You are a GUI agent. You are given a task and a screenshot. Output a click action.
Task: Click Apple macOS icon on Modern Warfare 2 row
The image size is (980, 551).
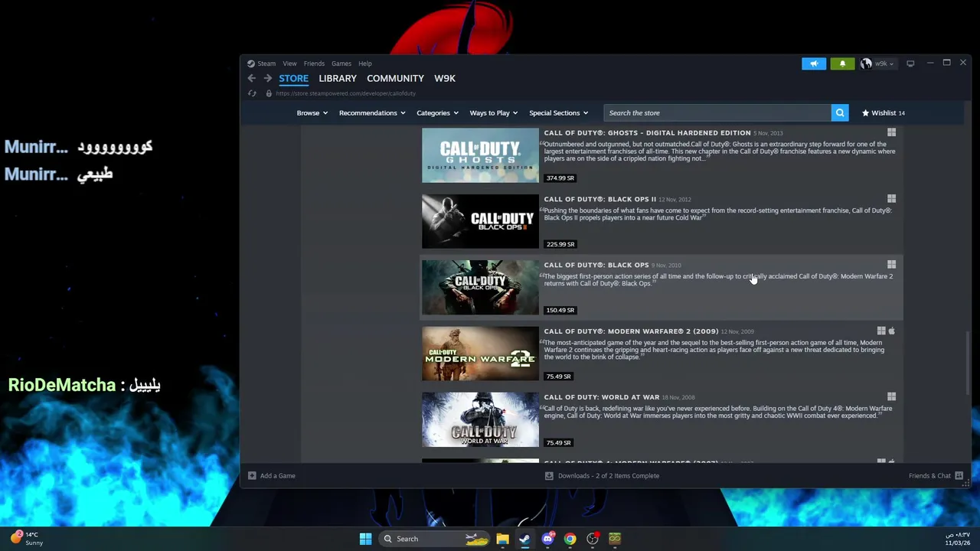(x=891, y=331)
